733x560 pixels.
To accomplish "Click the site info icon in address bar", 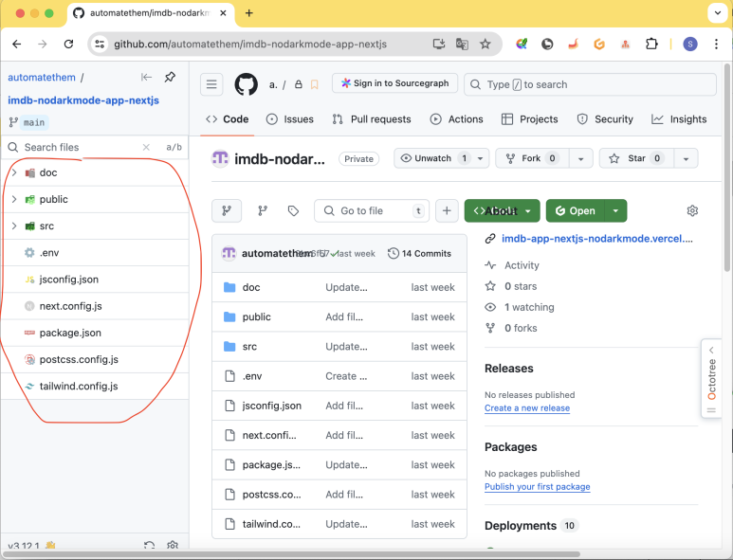I will tap(100, 44).
